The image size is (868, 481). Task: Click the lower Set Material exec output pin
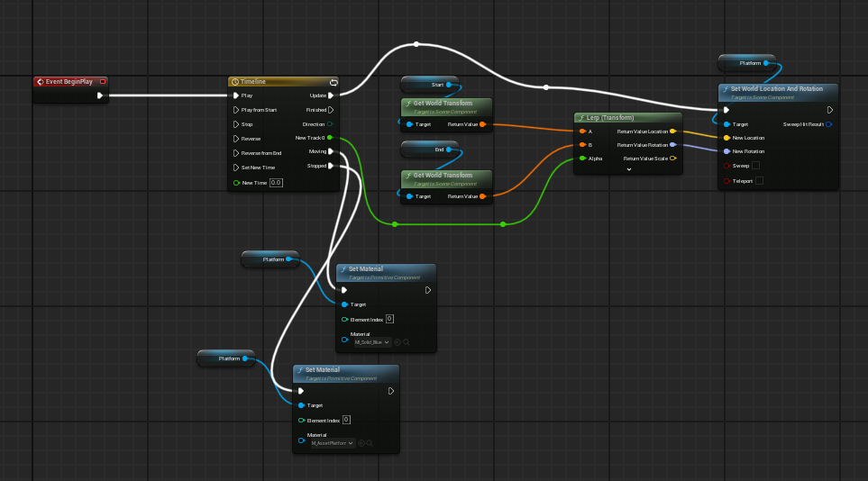tap(391, 391)
